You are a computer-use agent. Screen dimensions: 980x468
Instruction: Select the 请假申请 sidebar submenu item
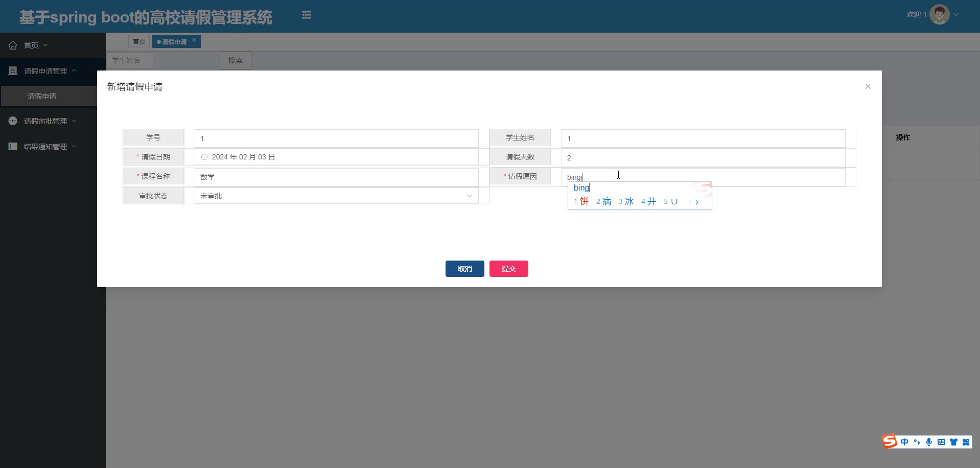(49, 96)
